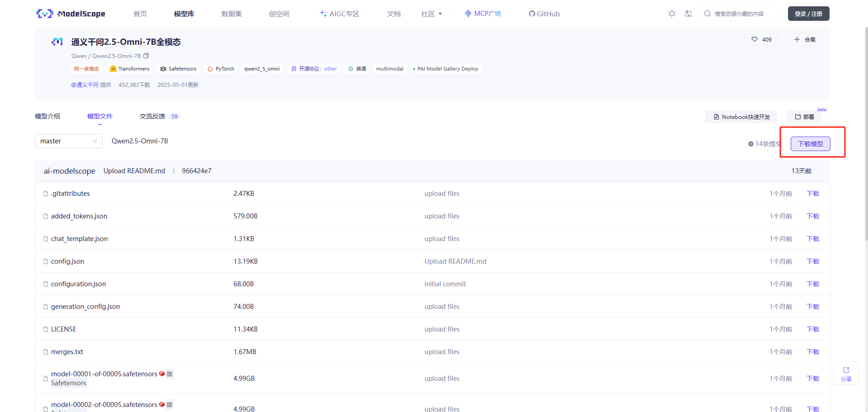Image resolution: width=868 pixels, height=412 pixels.
Task: Click the search magnifier icon
Action: pos(707,14)
